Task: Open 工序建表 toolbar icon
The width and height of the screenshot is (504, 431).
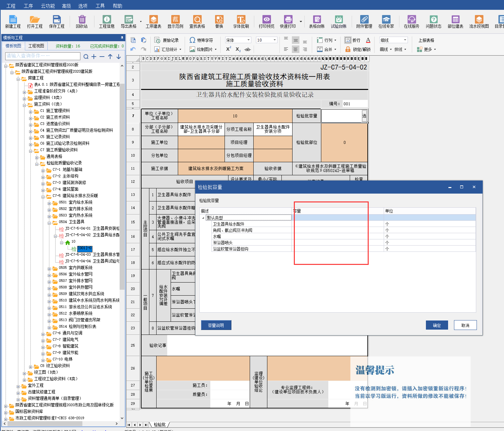Action: point(153,22)
